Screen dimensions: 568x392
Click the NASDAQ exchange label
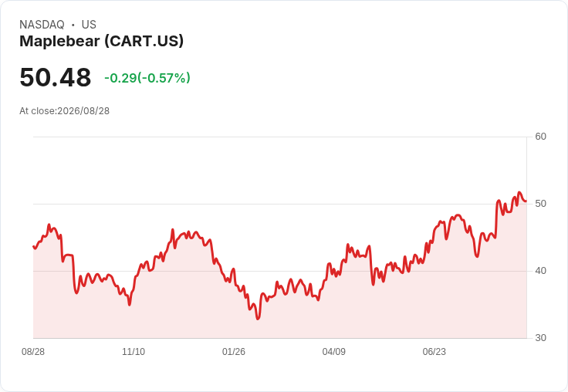42,25
